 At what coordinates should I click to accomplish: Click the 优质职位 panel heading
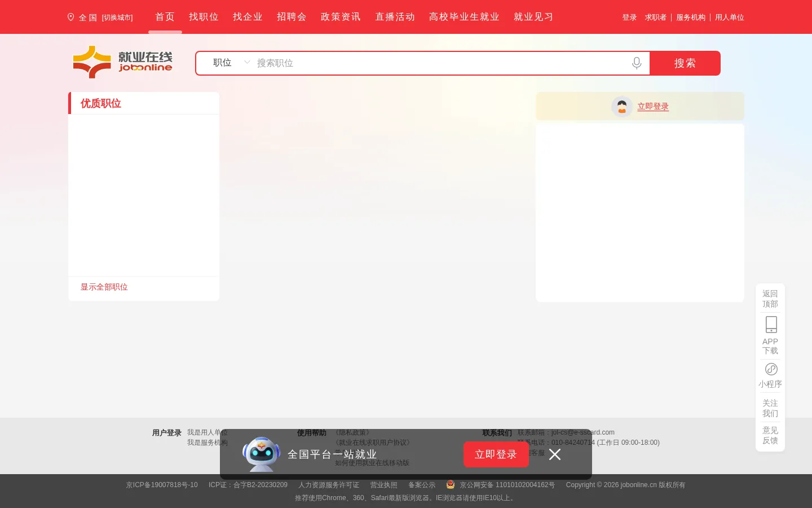click(101, 103)
